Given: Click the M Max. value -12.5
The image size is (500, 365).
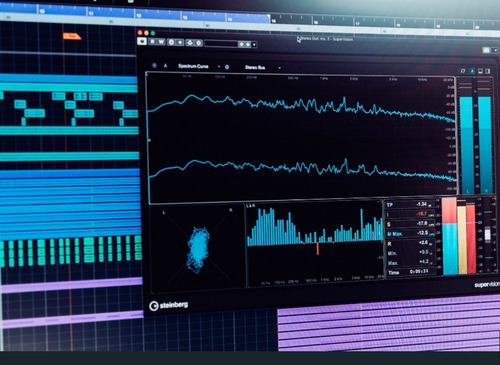Looking at the screenshot, I should click(422, 233).
